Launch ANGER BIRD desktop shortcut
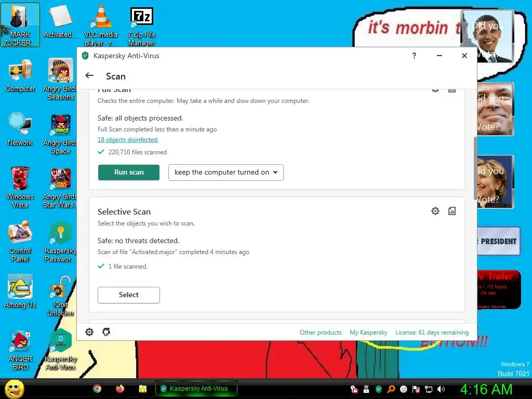 (20, 350)
